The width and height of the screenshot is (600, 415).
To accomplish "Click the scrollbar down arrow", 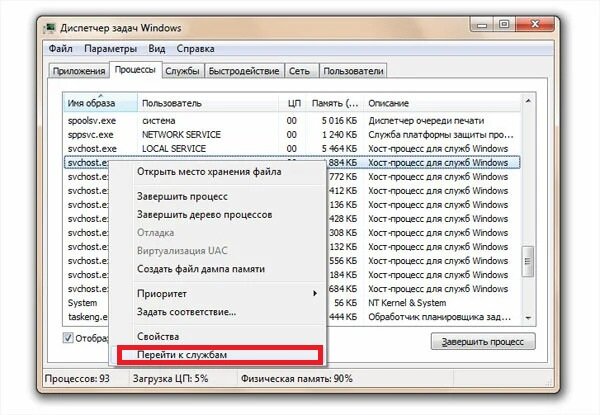I will point(528,318).
